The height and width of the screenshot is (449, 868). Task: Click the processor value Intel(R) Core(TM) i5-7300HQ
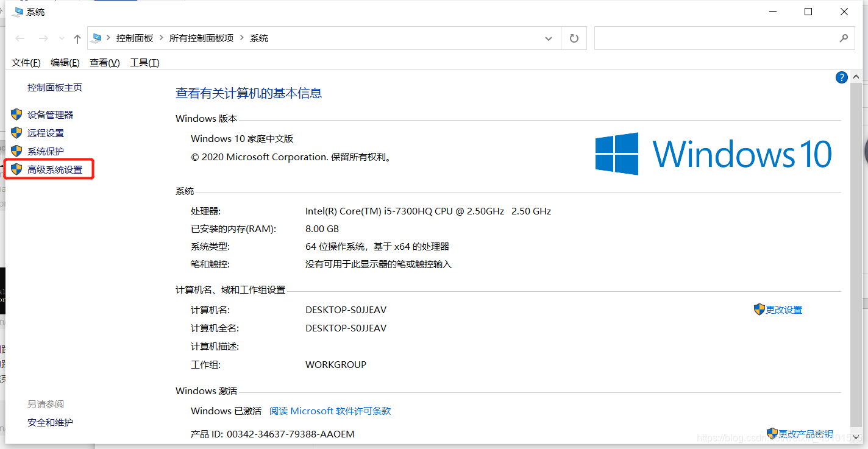[428, 211]
